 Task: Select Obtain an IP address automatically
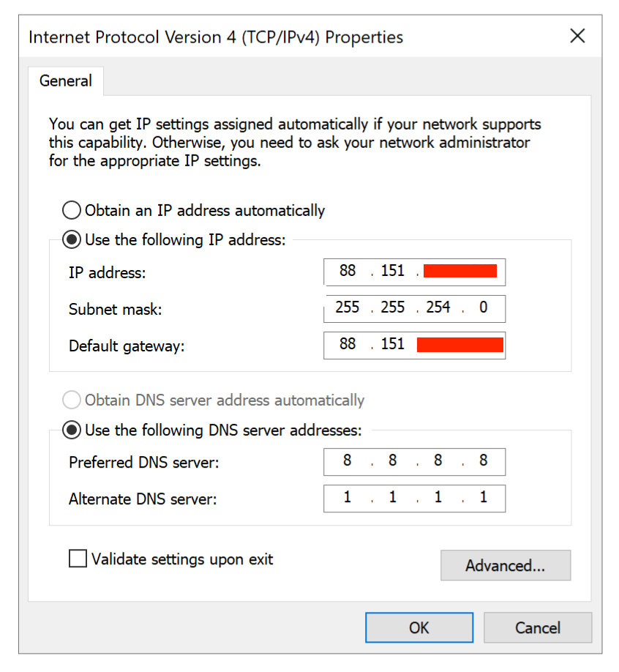[x=71, y=210]
